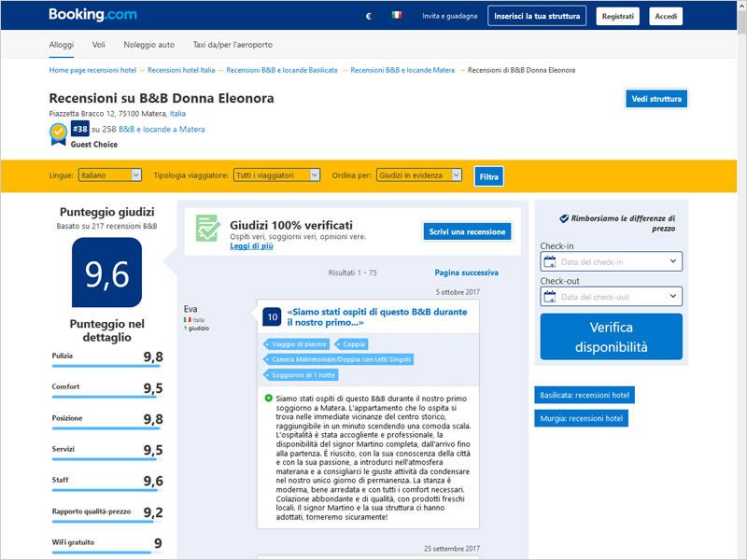Click the check-in calendar icon
The image size is (747, 560).
(550, 261)
